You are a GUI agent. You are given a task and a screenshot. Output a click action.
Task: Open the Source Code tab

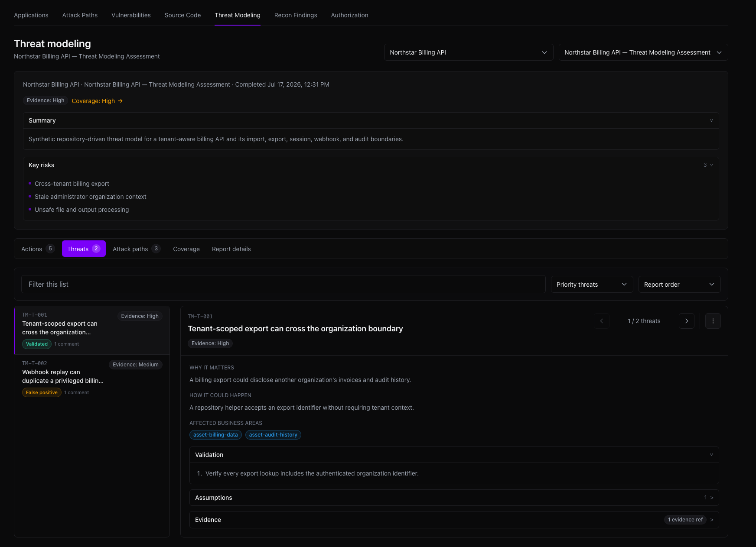coord(182,15)
